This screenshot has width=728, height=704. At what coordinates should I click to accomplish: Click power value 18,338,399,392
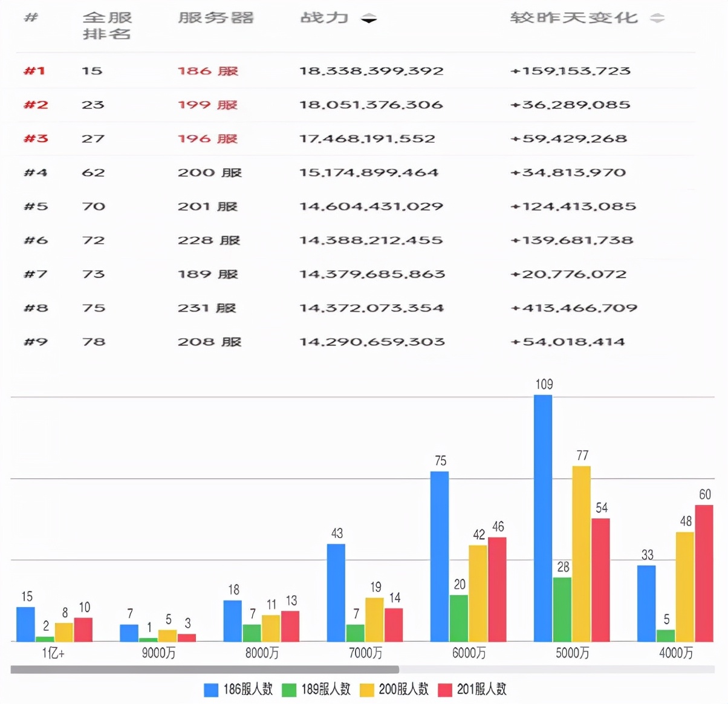(371, 71)
